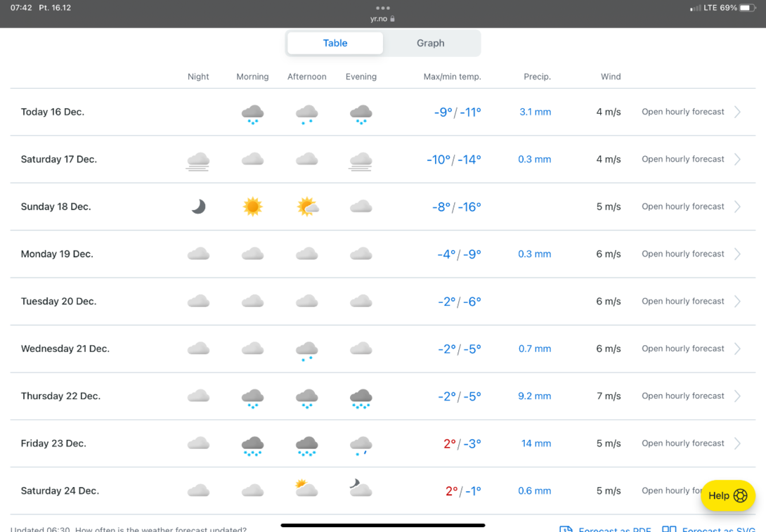The height and width of the screenshot is (532, 766).
Task: Click Thursday 22 Dec. morning snow icon
Action: 252,398
